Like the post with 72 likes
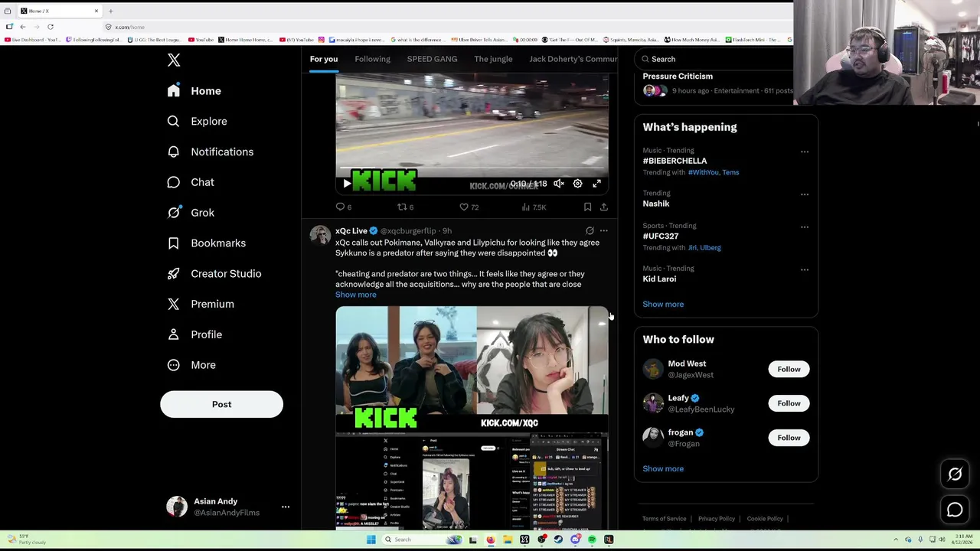The height and width of the screenshot is (551, 980). tap(469, 207)
